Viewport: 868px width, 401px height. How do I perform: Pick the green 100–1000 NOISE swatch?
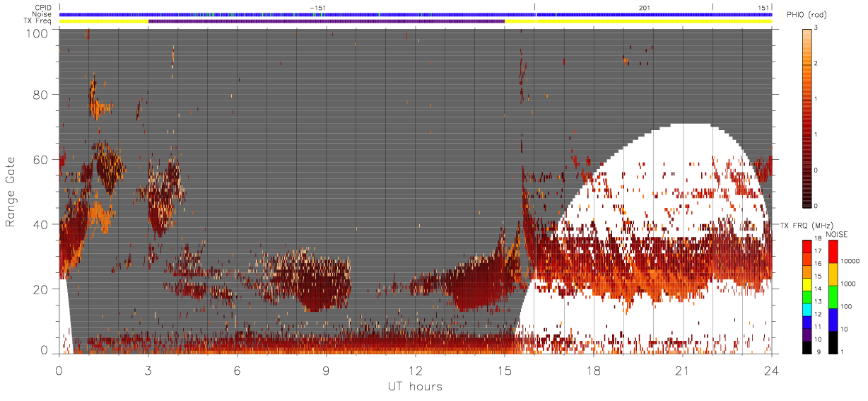[x=834, y=297]
